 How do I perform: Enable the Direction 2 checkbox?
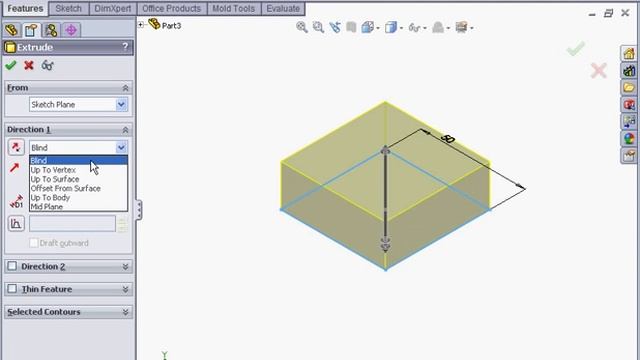pos(12,266)
